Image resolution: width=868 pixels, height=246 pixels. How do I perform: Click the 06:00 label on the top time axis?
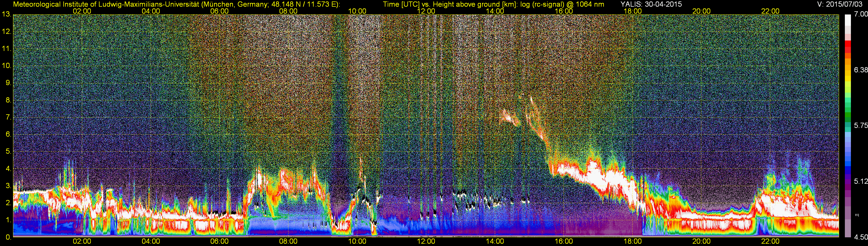click(x=219, y=11)
